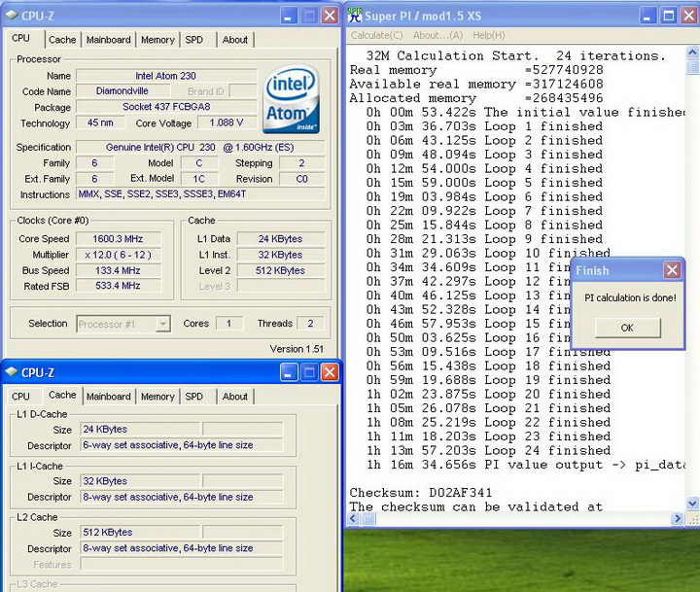Click the PI calculation is done! message
This screenshot has height=592, width=700.
tap(630, 297)
